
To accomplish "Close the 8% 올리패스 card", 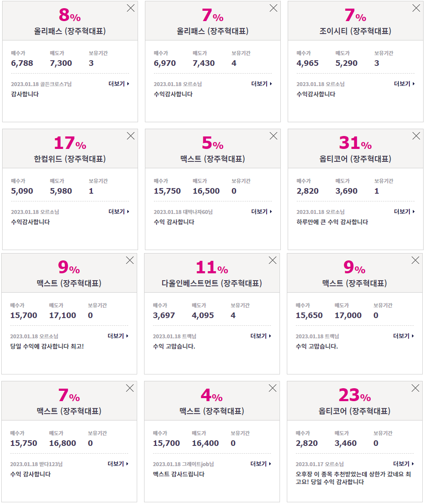I will pos(131,8).
